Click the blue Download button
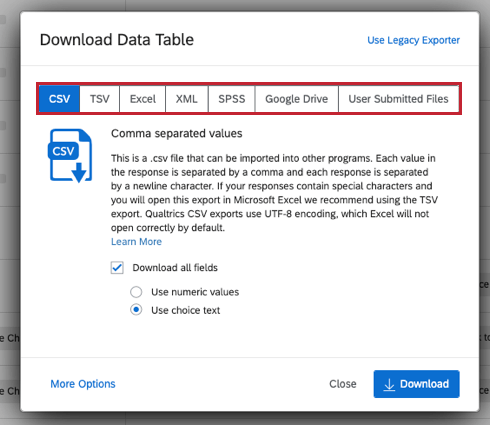 click(x=416, y=384)
